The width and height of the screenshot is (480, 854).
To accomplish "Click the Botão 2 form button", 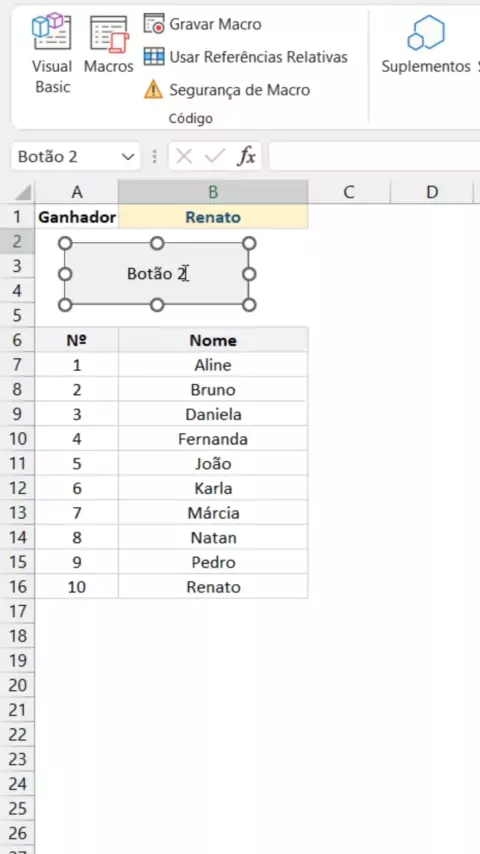I will pos(157,274).
